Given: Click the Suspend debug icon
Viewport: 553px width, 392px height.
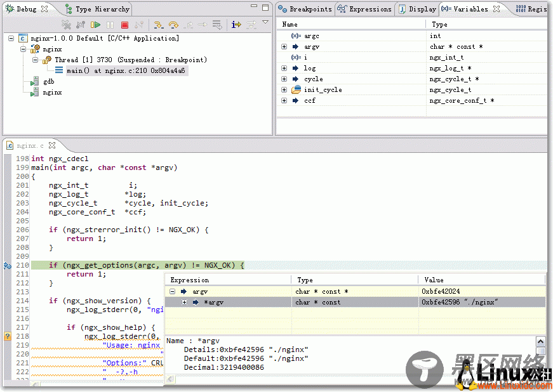Looking at the screenshot, I should pyautogui.click(x=110, y=25).
